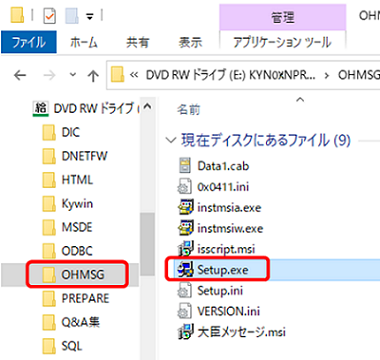Screen dimensions: 380x360
Task: Select the Setup.exe installer icon
Action: pos(185,269)
